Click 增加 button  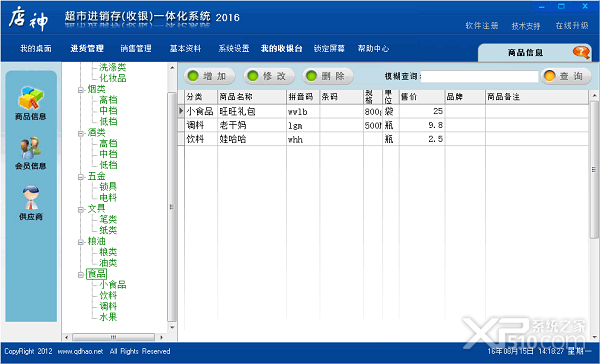(x=209, y=76)
